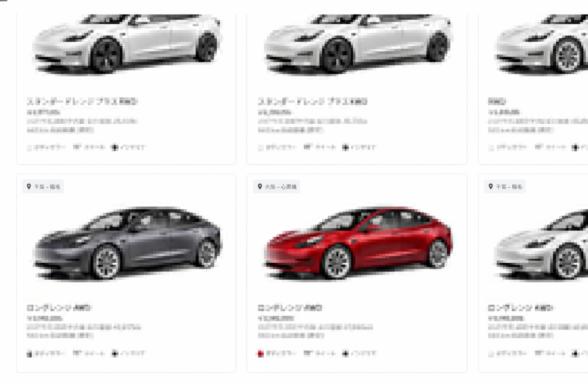This screenshot has width=588, height=382.
Task: Open first スタンダードレンジ プラス RWD listing title
Action: [82, 101]
